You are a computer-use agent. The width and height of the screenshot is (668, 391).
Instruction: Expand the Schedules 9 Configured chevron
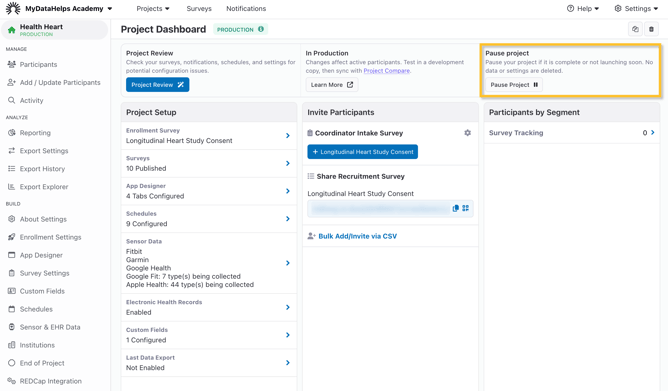[x=288, y=218]
